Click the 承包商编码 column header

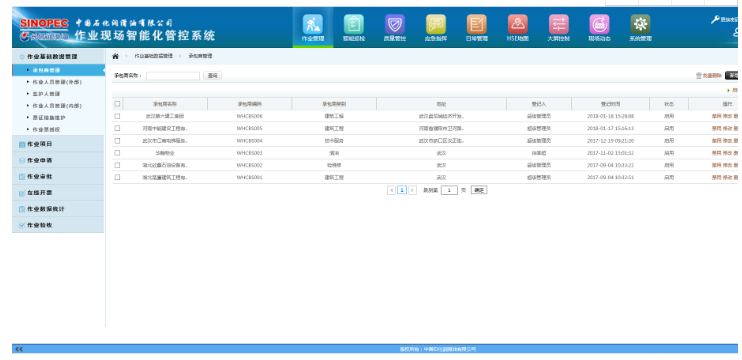(x=249, y=104)
